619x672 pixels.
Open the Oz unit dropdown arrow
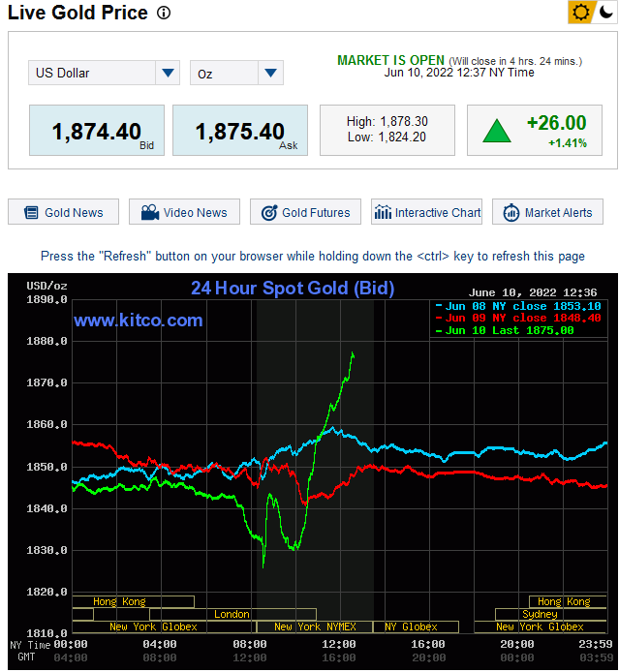pos(270,73)
